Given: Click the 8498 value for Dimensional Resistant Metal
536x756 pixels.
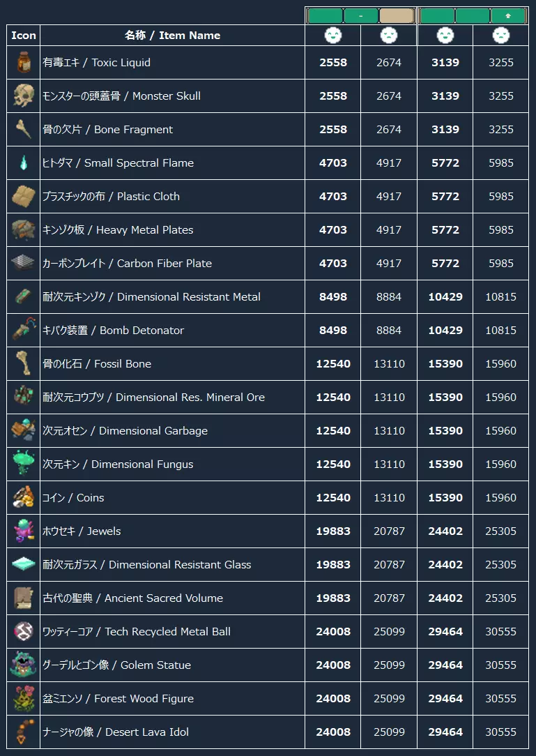Looking at the screenshot, I should pos(333,297).
